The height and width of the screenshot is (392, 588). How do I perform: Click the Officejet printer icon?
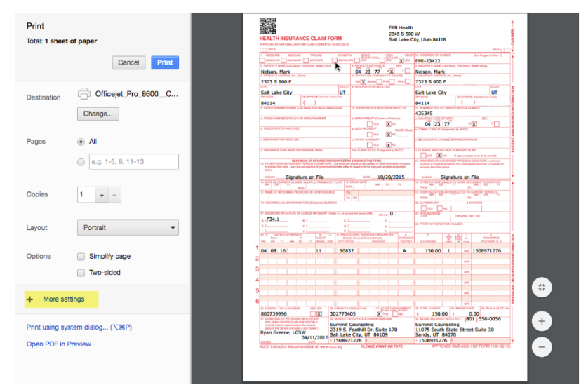click(84, 94)
